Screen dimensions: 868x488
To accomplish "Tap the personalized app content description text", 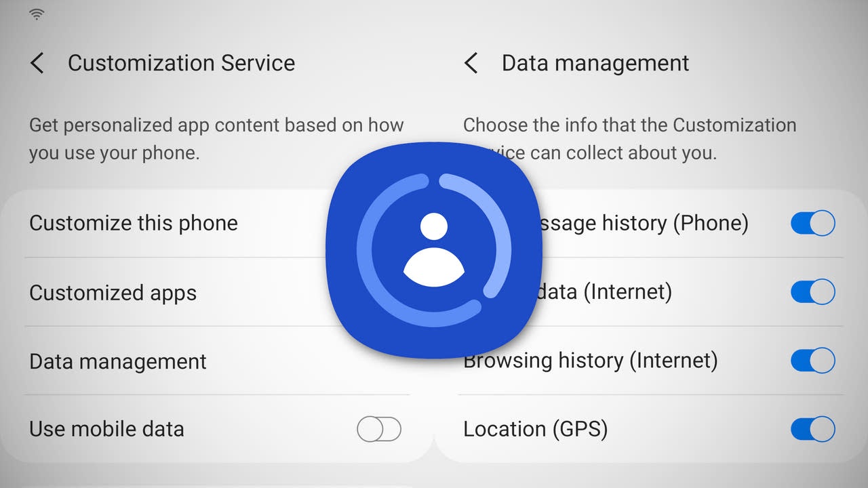I will pos(216,139).
